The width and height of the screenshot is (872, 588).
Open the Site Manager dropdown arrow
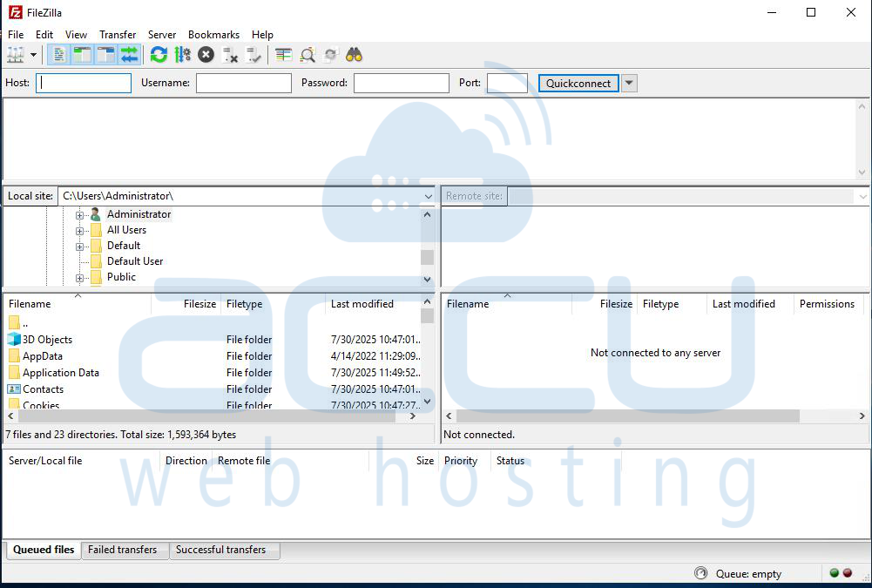pyautogui.click(x=33, y=55)
